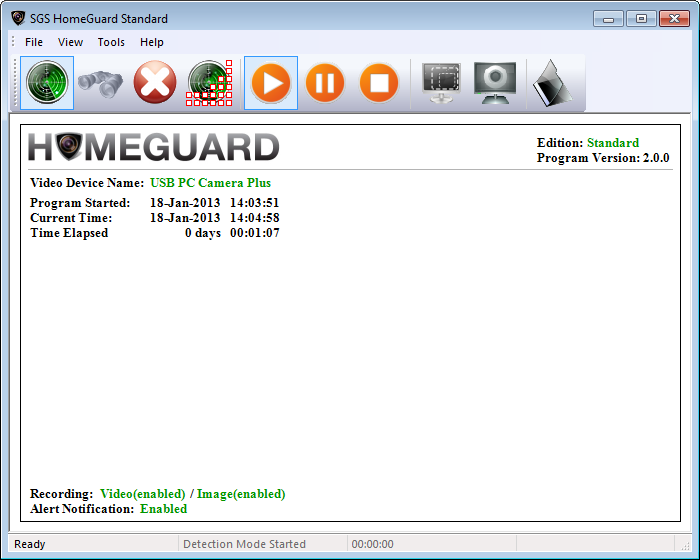
Task: Click 'Detection Mode Started' status bar entry
Action: [x=244, y=544]
